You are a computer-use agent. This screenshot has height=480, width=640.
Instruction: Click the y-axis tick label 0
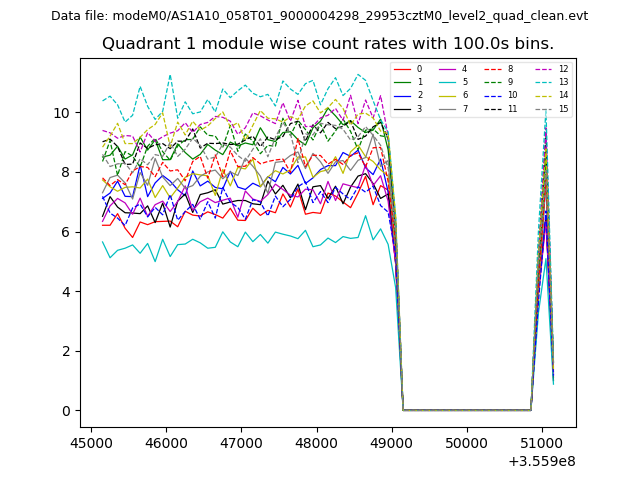pyautogui.click(x=67, y=411)
